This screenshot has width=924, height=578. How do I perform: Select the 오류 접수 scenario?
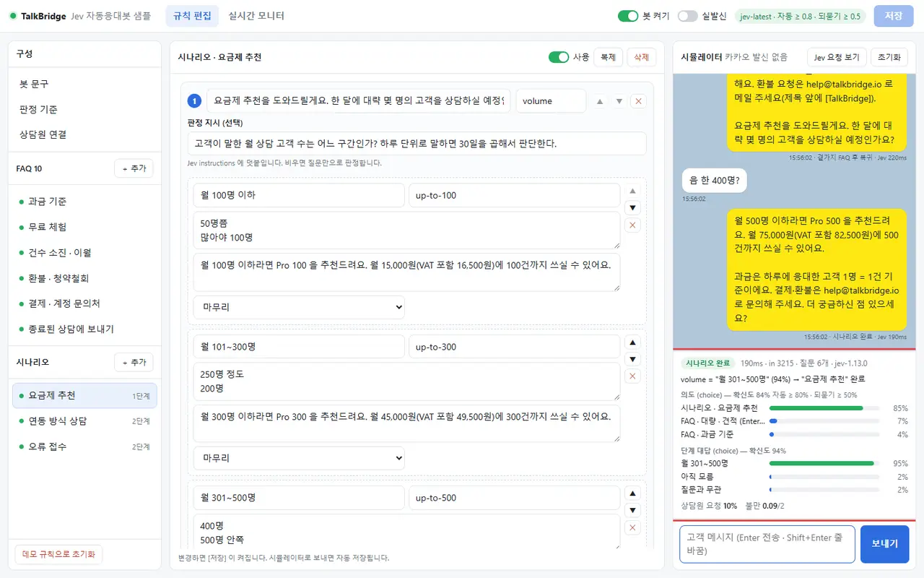84,447
